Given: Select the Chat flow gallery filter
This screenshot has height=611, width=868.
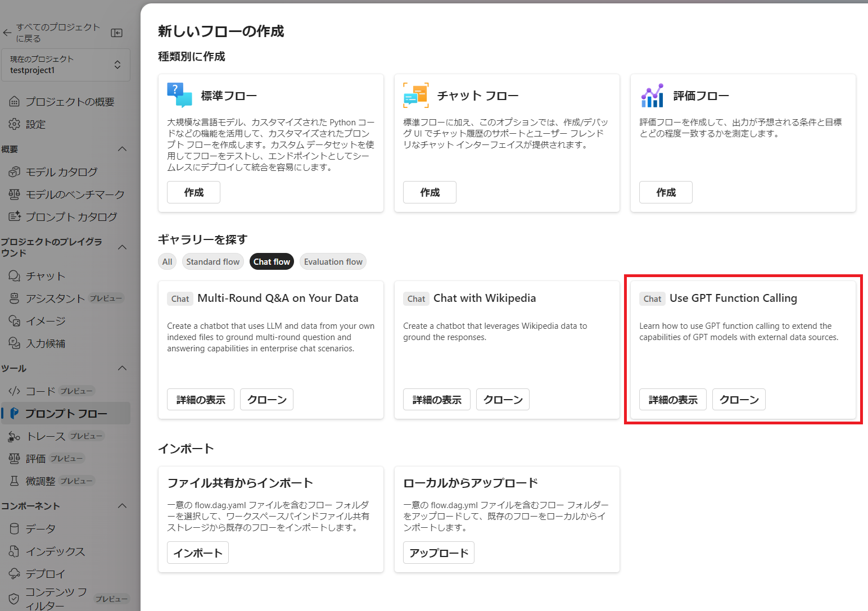Looking at the screenshot, I should (272, 261).
